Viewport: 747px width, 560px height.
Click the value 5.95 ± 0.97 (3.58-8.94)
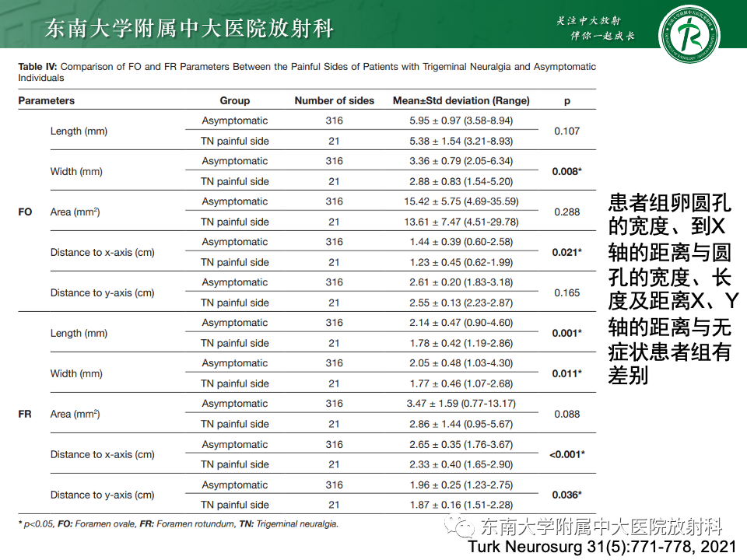461,121
